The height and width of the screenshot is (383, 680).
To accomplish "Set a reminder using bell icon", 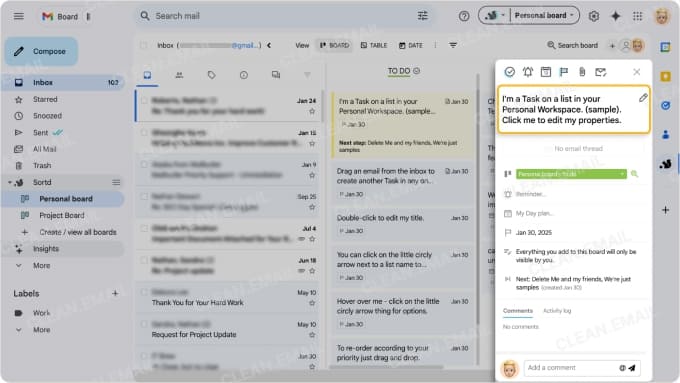I will pos(528,72).
